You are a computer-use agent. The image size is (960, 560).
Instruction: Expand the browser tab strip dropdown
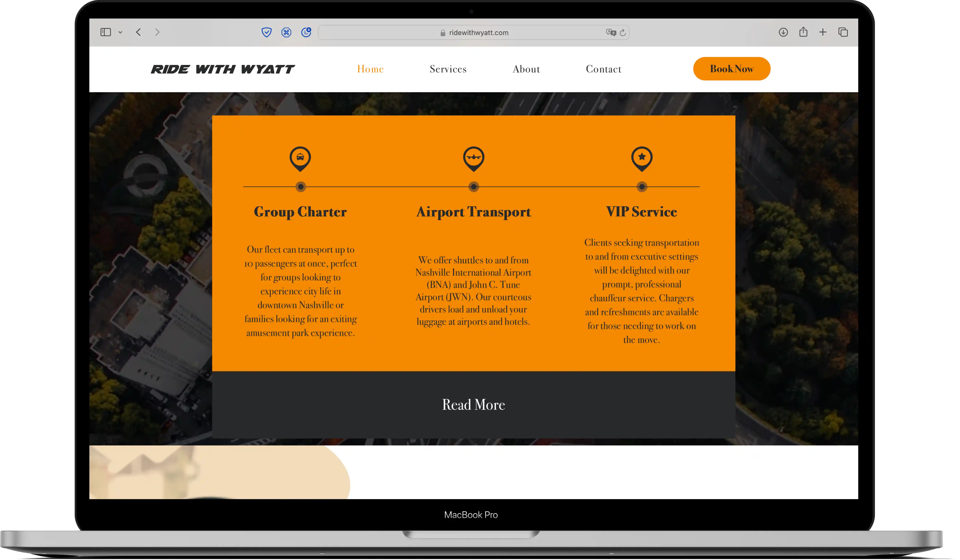120,32
